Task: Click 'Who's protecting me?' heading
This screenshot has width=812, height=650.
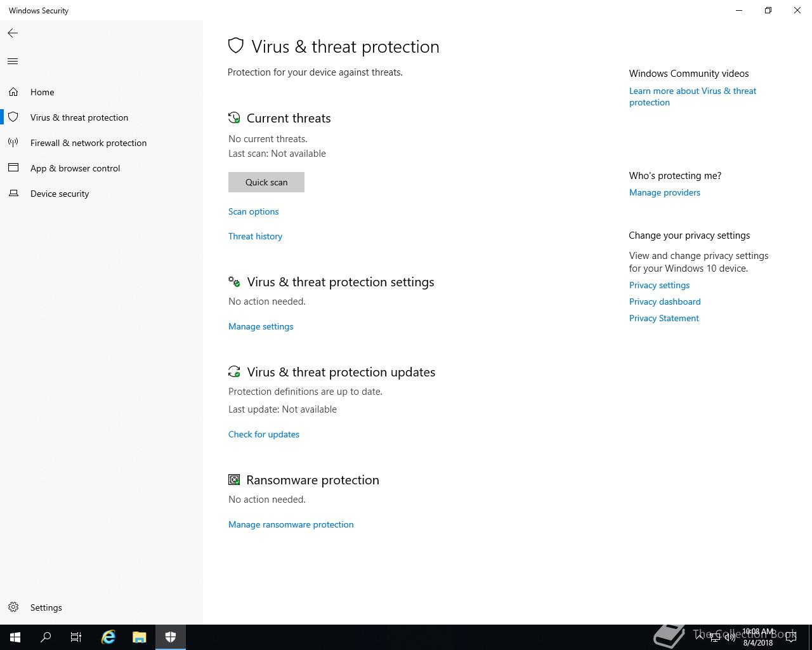Action: pos(675,176)
